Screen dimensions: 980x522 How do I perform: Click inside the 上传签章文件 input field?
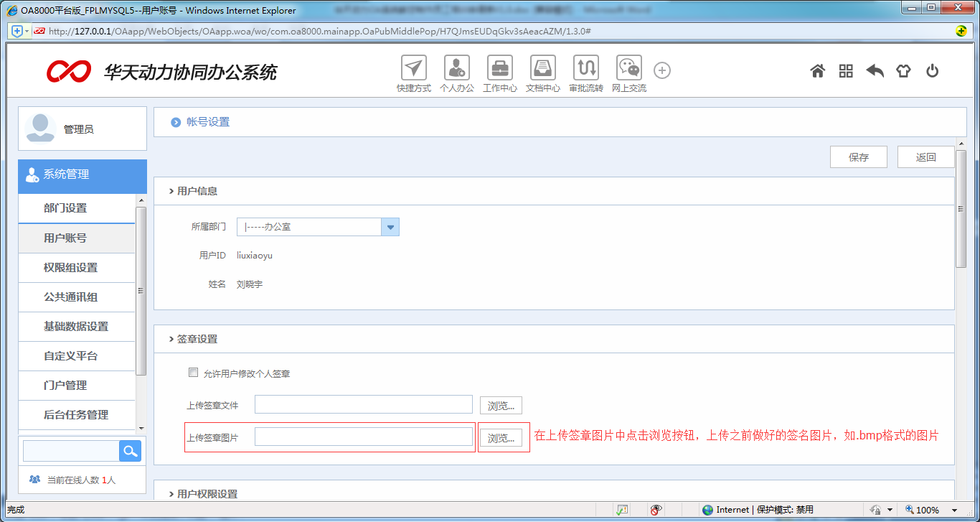click(364, 404)
